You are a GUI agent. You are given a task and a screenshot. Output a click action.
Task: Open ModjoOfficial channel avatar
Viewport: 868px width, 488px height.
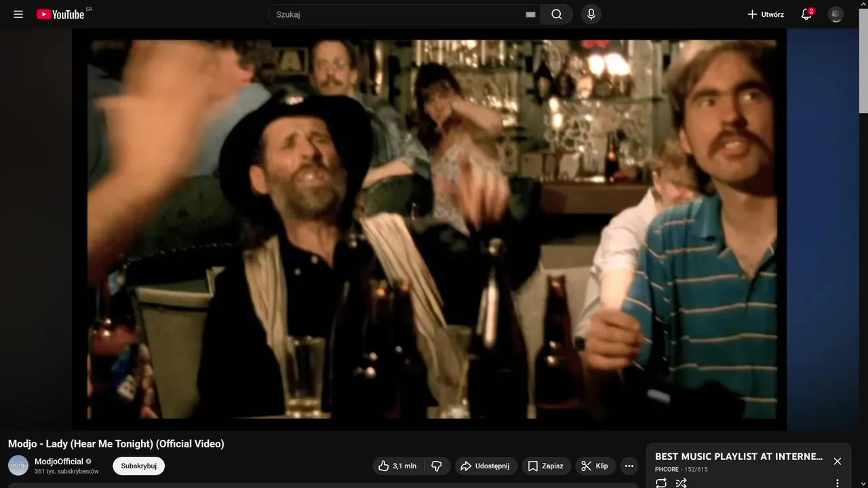pyautogui.click(x=18, y=466)
